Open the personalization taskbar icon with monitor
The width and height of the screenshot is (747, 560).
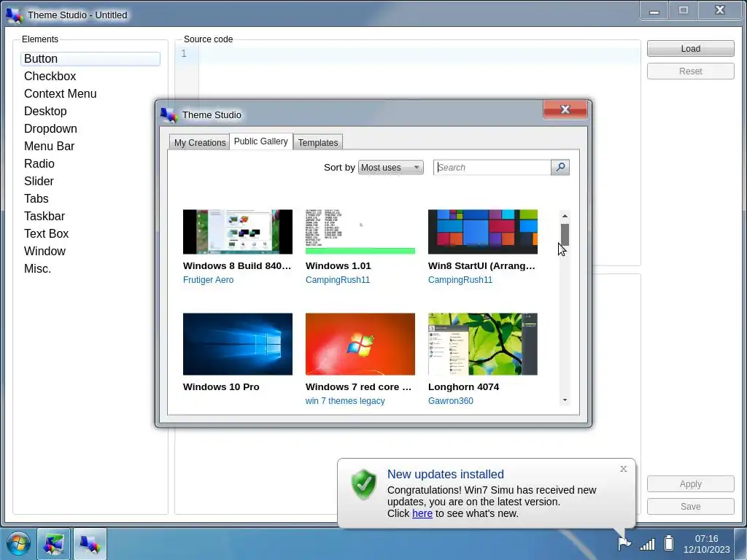(53, 544)
